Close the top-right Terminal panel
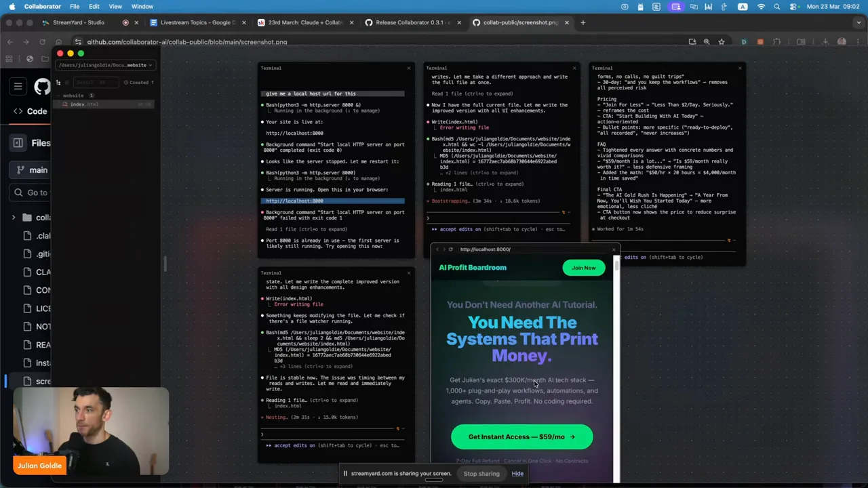 tap(739, 68)
